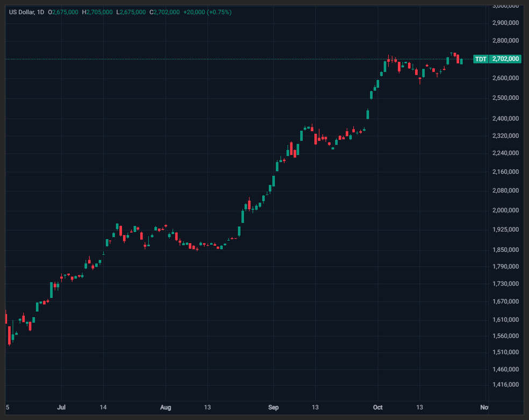Image resolution: width=529 pixels, height=420 pixels.
Task: Select the 2,500,000 price level label
Action: point(505,98)
